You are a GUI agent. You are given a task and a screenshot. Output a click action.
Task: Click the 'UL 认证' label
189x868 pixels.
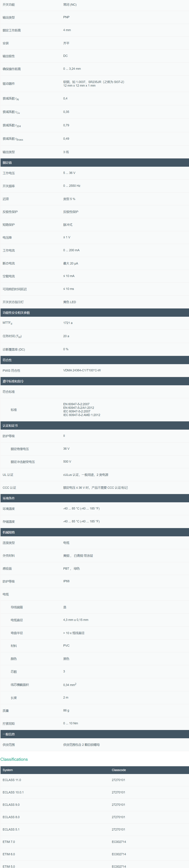point(8,475)
